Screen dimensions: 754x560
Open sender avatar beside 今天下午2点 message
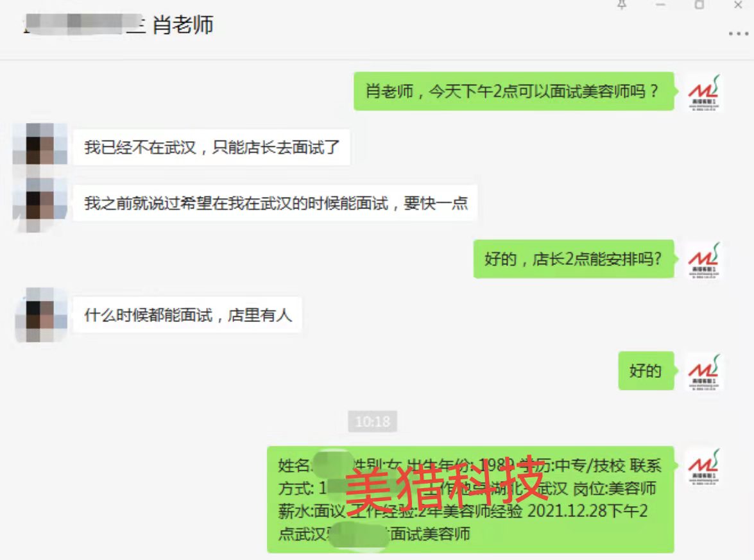coord(703,92)
